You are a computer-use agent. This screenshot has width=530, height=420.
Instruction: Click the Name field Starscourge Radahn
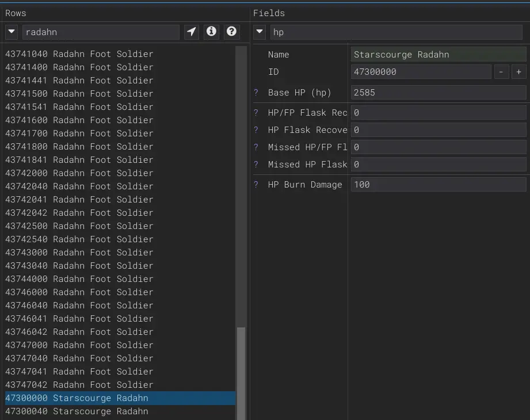pos(439,55)
